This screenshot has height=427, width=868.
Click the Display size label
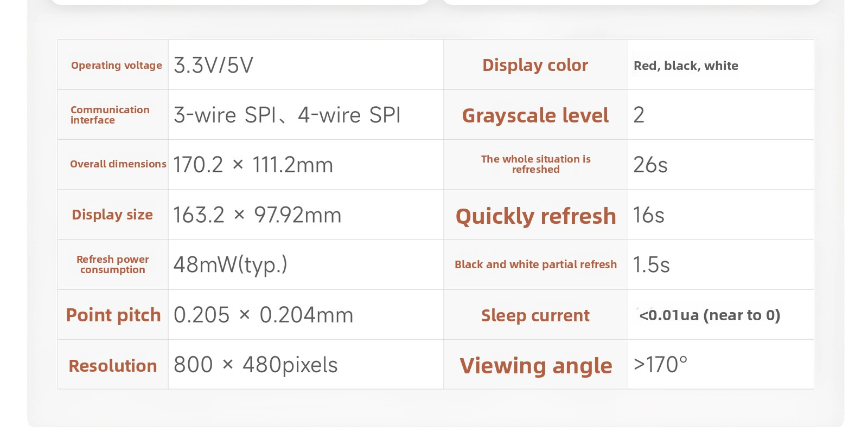(x=112, y=215)
